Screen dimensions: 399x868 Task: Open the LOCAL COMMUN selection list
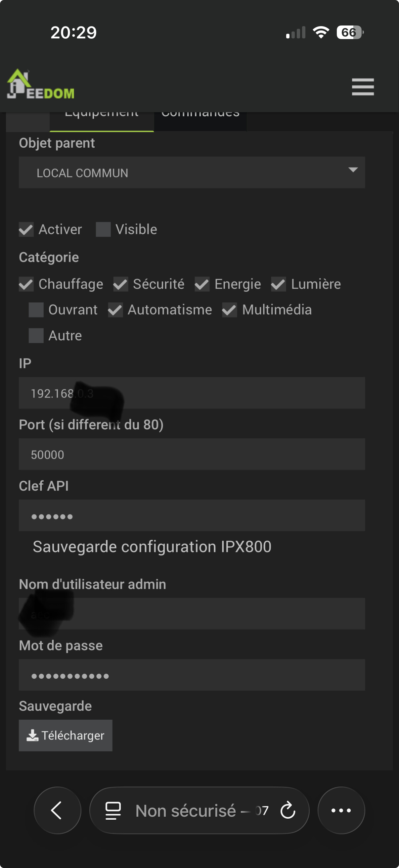192,172
